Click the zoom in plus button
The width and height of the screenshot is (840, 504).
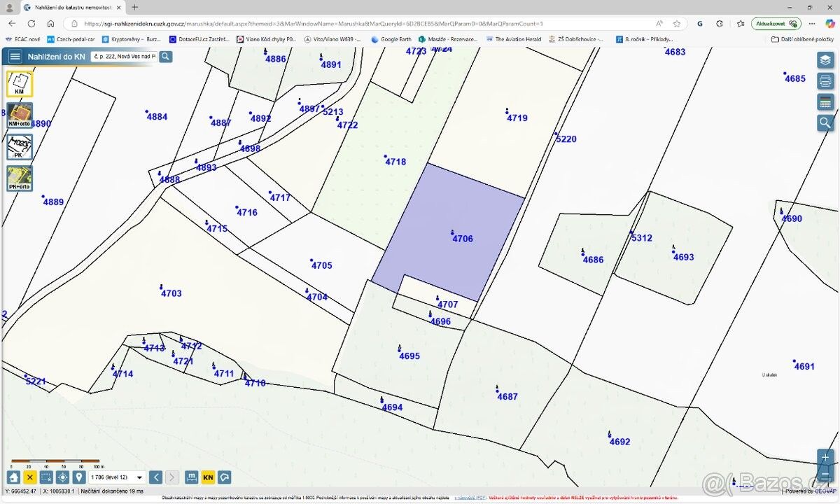tap(825, 458)
